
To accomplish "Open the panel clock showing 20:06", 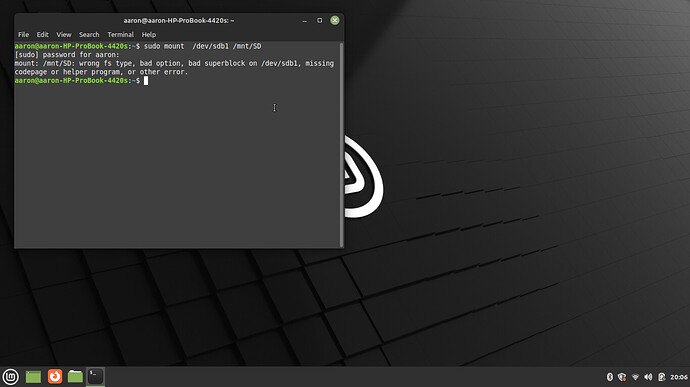I will click(679, 377).
